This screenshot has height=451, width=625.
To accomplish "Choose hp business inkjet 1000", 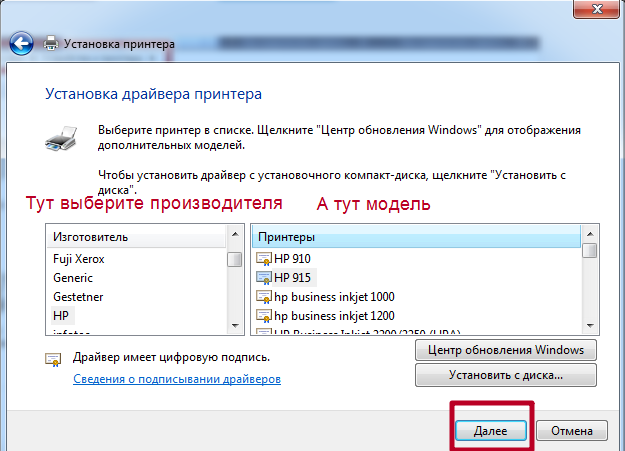I will tap(334, 297).
